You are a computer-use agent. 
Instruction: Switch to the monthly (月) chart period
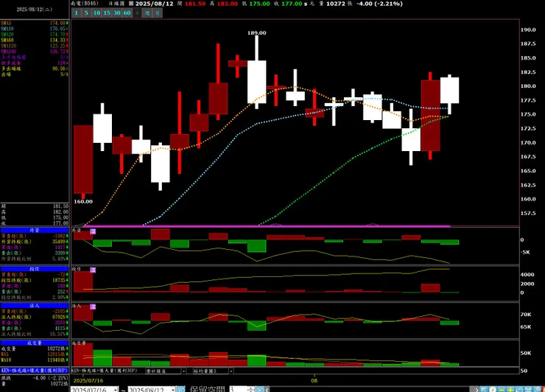pos(158,13)
